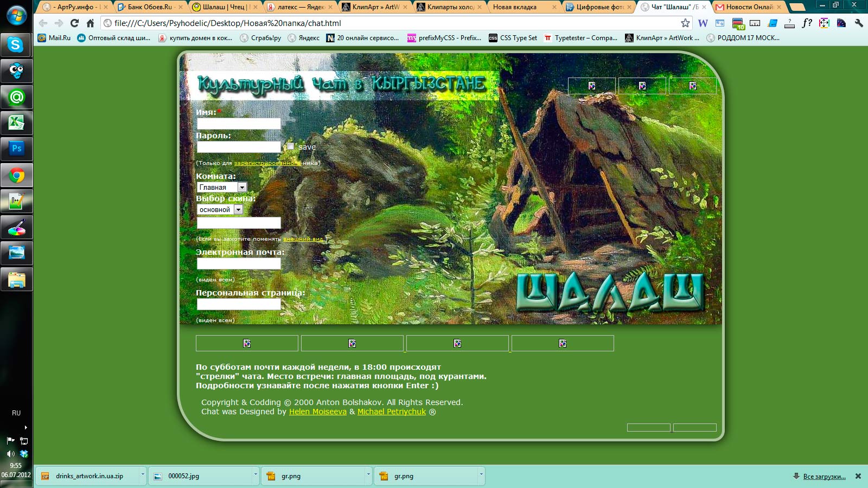This screenshot has width=868, height=488.
Task: Open the browser home page
Action: click(x=90, y=23)
